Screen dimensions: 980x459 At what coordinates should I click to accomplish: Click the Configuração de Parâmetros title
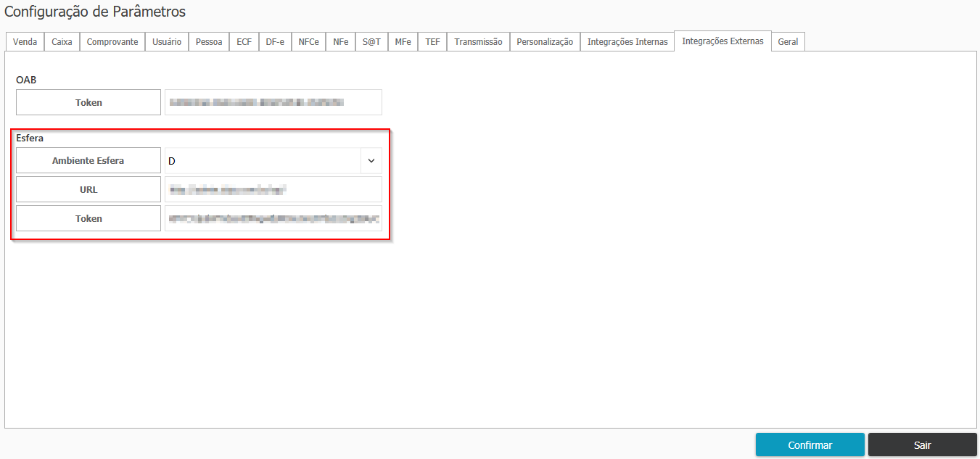click(95, 12)
